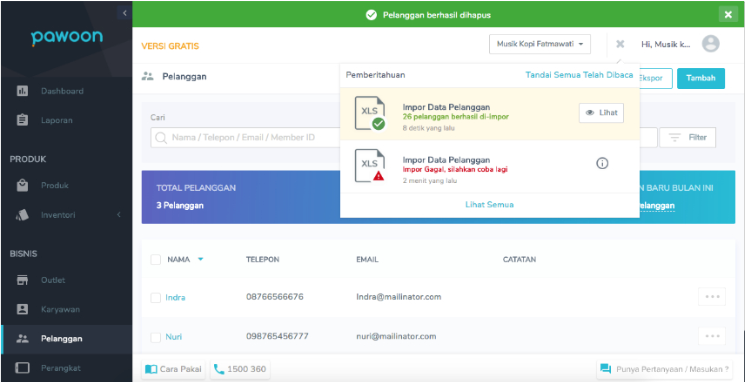
Task: Sort by NAMA using the arrow
Action: click(x=201, y=259)
